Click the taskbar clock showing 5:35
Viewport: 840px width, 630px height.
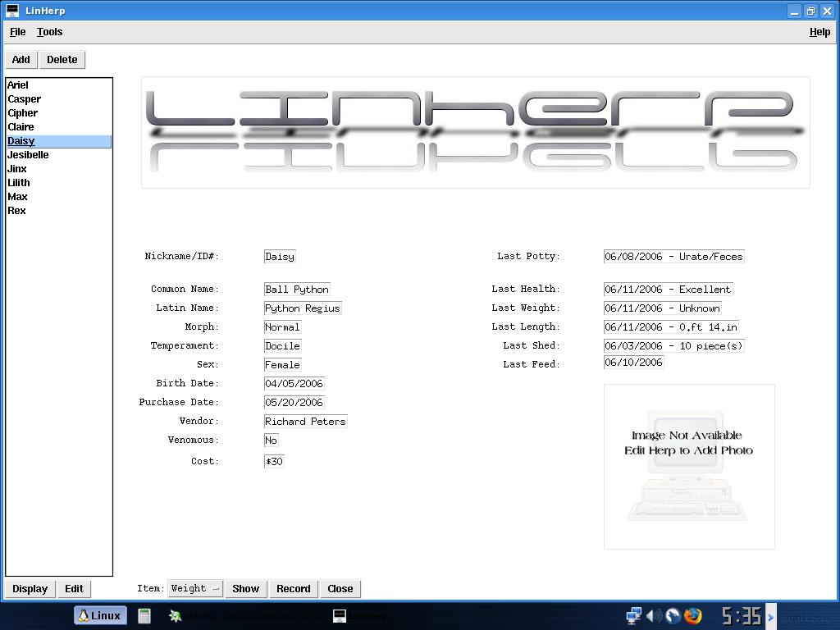(x=742, y=616)
